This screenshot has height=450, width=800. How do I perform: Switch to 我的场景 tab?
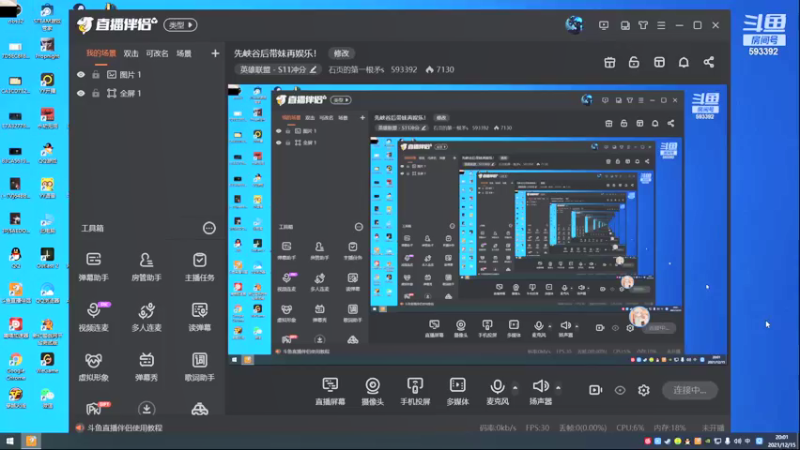pyautogui.click(x=101, y=54)
